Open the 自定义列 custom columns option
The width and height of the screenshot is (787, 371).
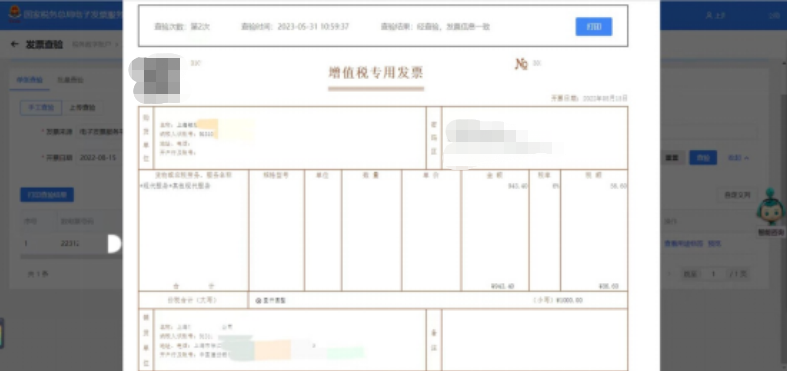737,195
